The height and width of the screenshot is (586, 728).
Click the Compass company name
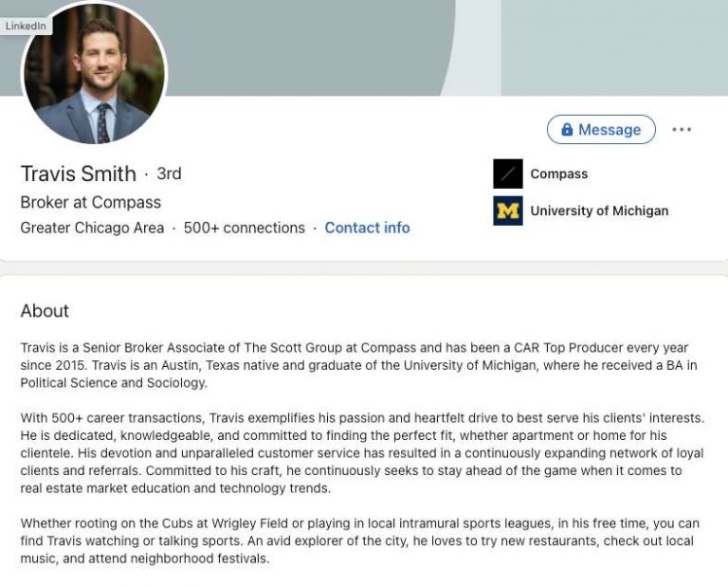point(558,174)
